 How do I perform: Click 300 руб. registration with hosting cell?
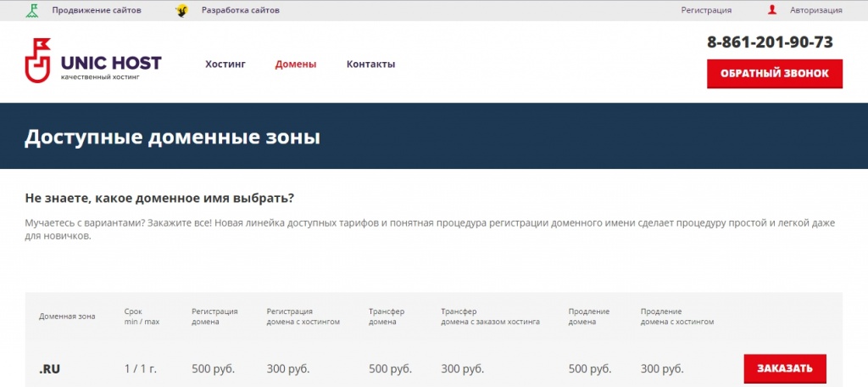tap(288, 368)
